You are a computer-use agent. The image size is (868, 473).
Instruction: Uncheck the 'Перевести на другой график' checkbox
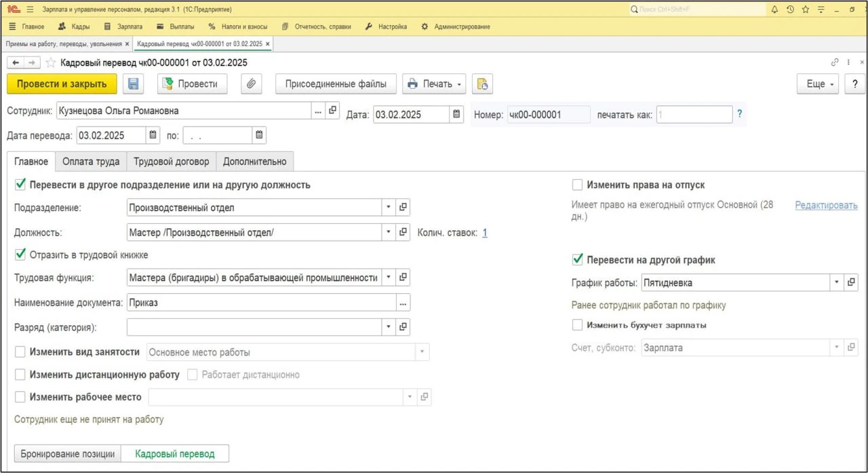(x=577, y=260)
